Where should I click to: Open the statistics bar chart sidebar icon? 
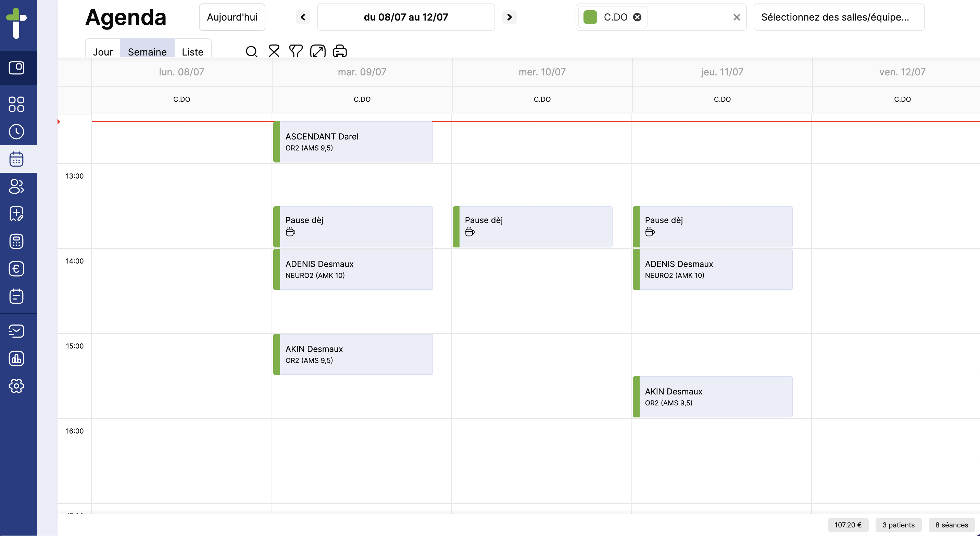16,358
